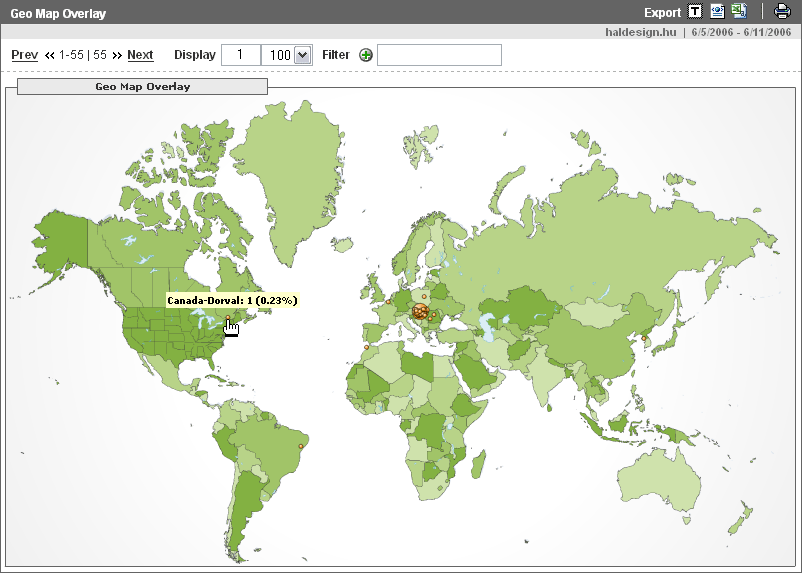Go to the Prev page link
Image resolution: width=802 pixels, height=573 pixels.
tap(25, 55)
